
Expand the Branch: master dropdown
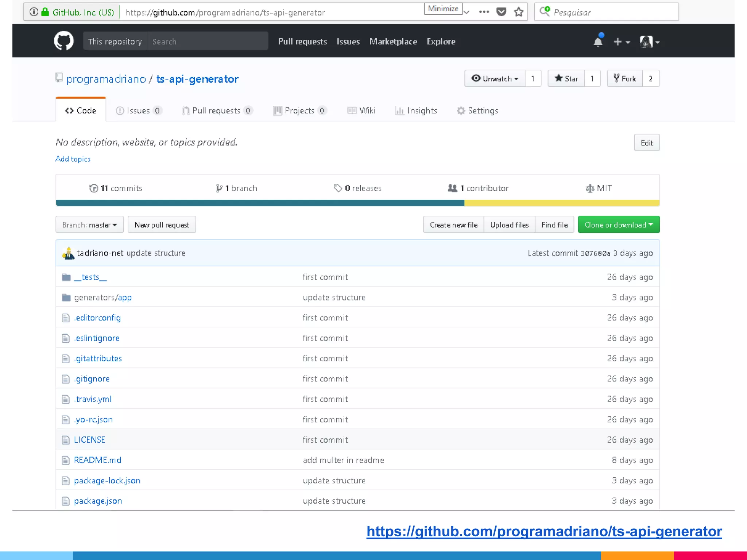90,225
